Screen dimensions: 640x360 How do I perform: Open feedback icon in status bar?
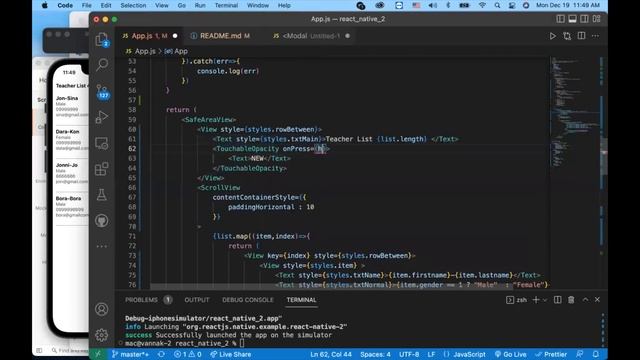point(580,354)
